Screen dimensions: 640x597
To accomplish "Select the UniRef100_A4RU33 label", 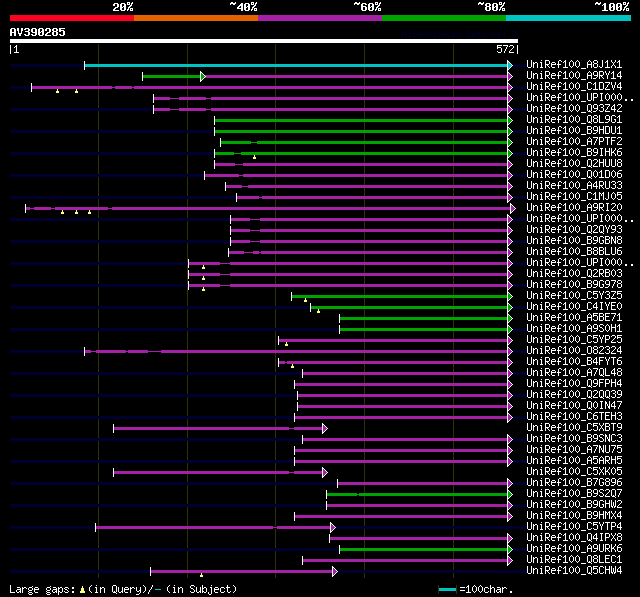I will tap(574, 186).
